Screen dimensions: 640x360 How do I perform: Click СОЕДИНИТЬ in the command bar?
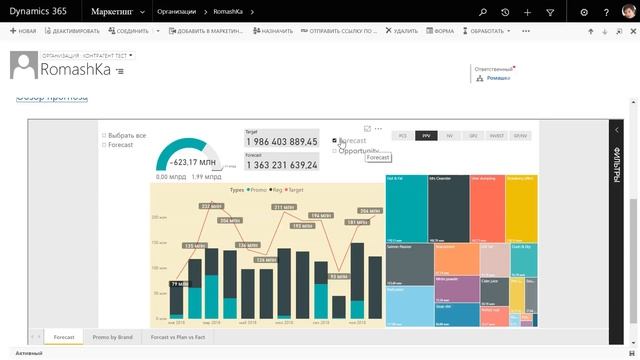128,31
